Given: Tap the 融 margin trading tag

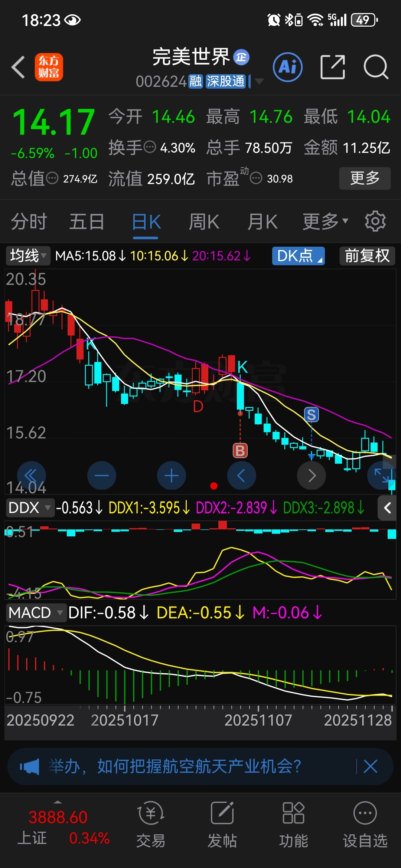Looking at the screenshot, I should pyautogui.click(x=195, y=81).
